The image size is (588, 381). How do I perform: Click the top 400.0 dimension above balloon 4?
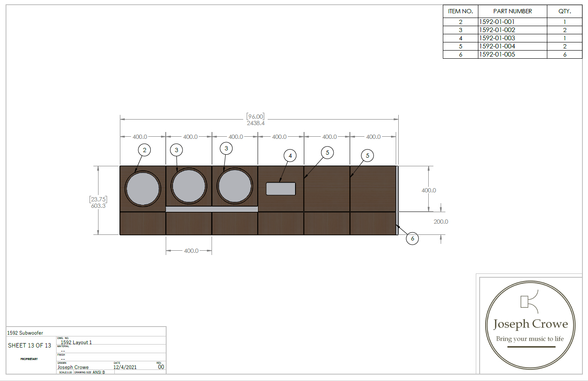[x=279, y=137]
